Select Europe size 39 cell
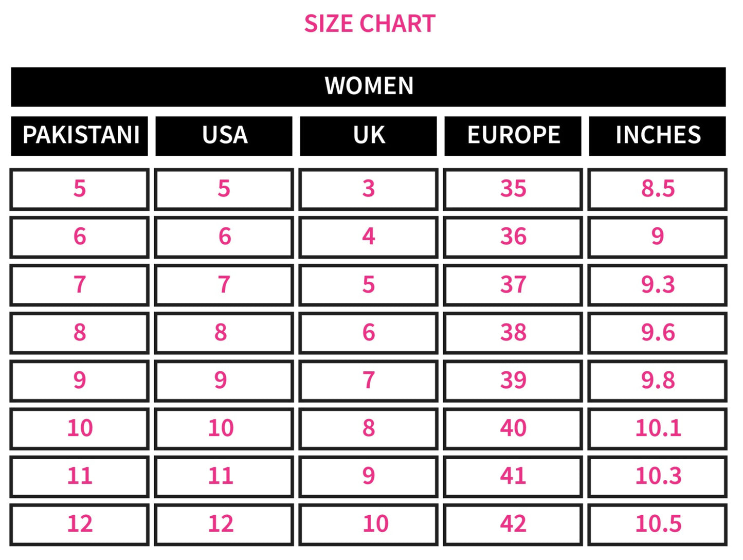 pos(513,381)
